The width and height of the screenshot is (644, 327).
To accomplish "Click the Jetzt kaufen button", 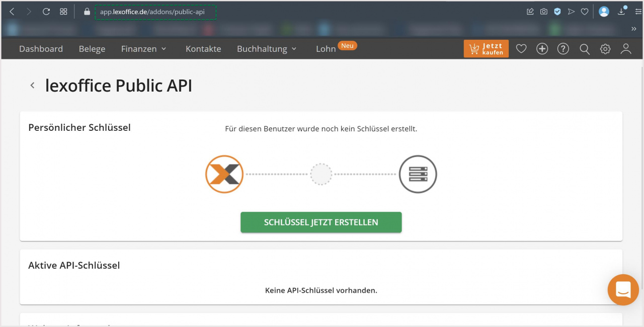I will pos(486,49).
